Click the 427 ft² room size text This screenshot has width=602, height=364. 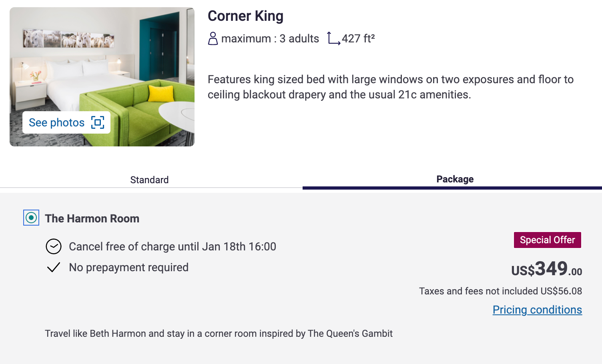[x=358, y=39]
